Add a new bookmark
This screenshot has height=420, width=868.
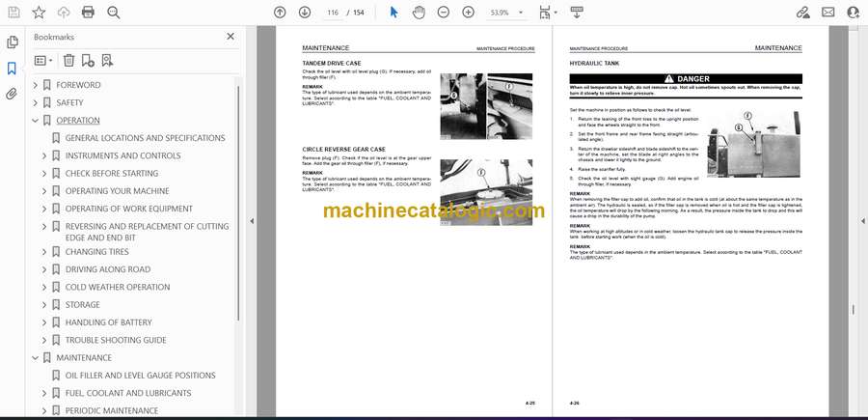click(88, 61)
